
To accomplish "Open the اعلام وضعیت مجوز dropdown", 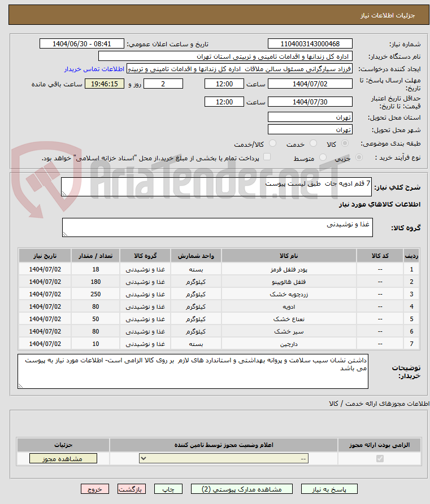I will pyautogui.click(x=224, y=458).
